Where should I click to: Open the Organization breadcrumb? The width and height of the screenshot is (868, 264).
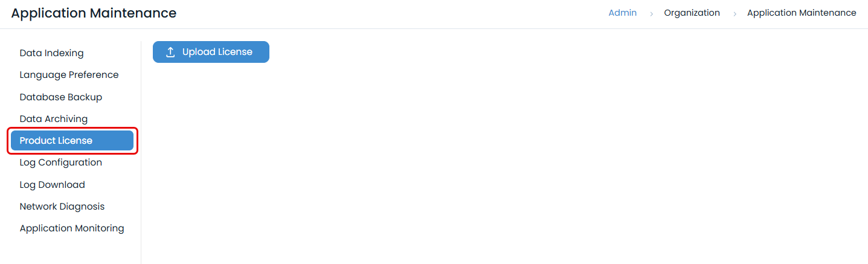pyautogui.click(x=692, y=13)
